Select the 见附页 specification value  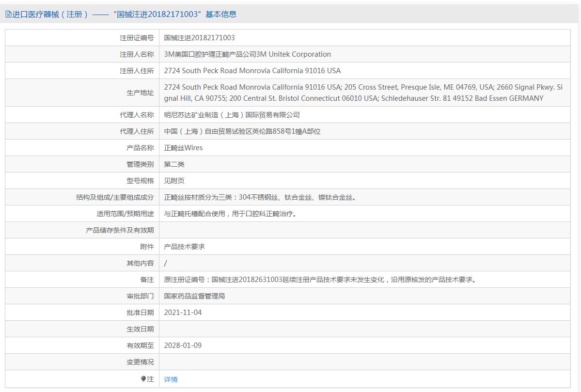tap(174, 181)
